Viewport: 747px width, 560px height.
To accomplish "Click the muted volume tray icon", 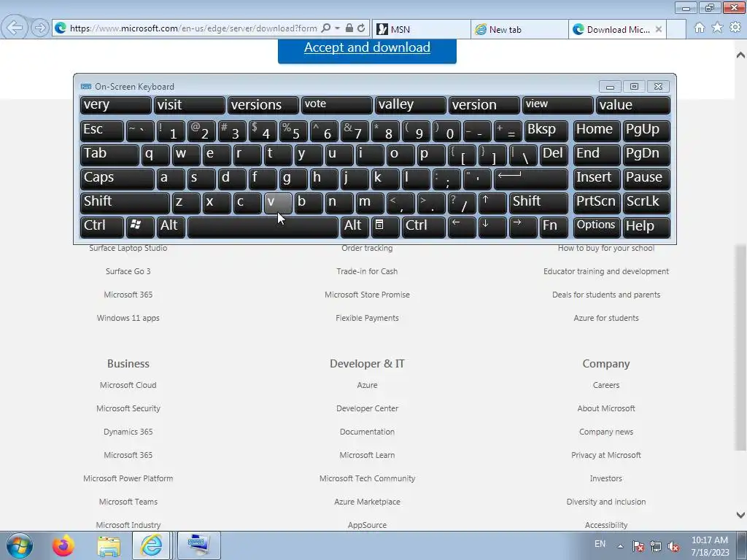I will pos(673,546).
